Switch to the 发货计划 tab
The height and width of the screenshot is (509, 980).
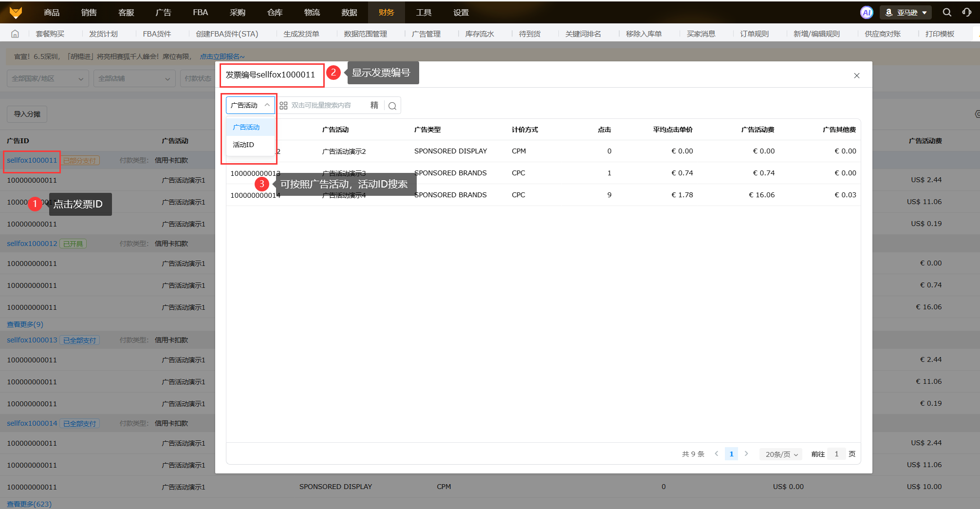[x=103, y=34]
